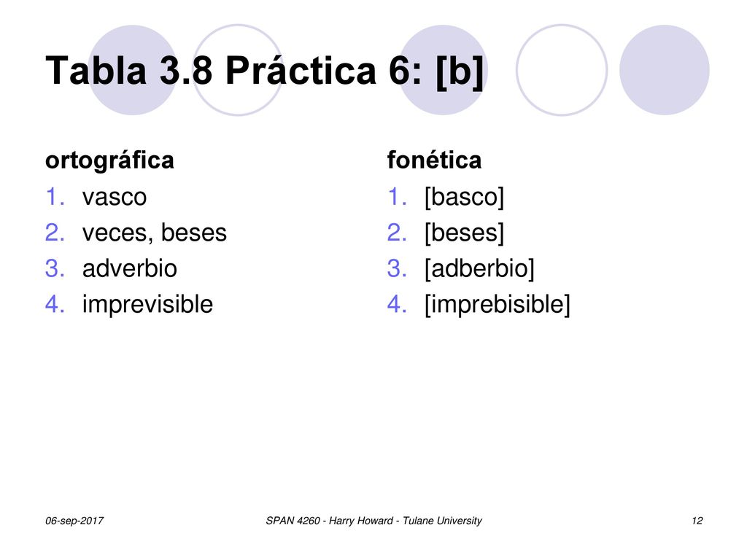Click the transcription [beses]
This screenshot has width=747, height=560.
[464, 233]
